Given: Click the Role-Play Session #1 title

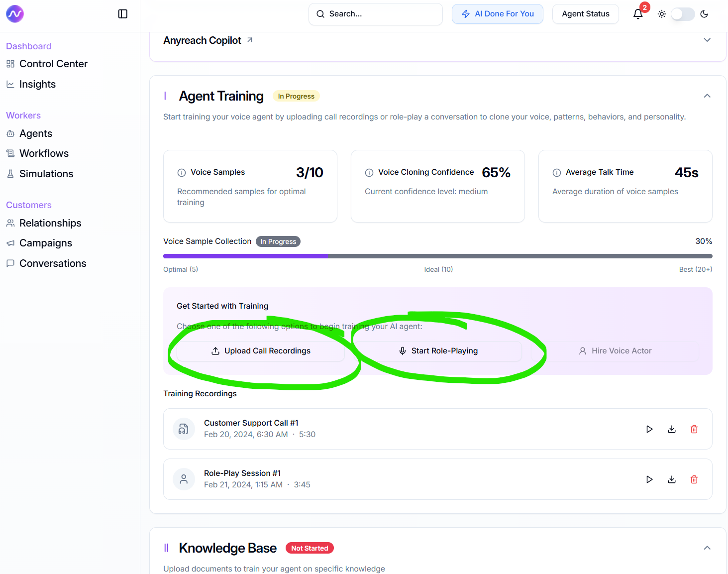Looking at the screenshot, I should tap(242, 473).
